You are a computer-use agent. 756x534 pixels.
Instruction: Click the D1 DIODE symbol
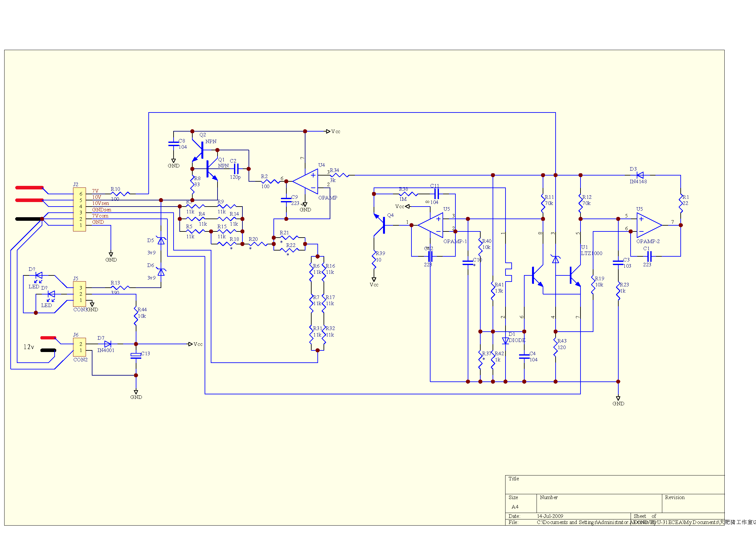point(506,341)
